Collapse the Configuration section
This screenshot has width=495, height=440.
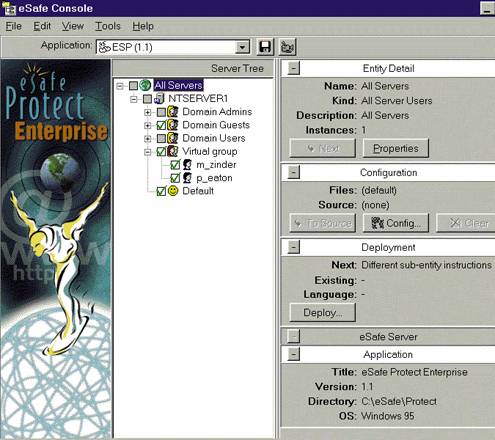[294, 172]
